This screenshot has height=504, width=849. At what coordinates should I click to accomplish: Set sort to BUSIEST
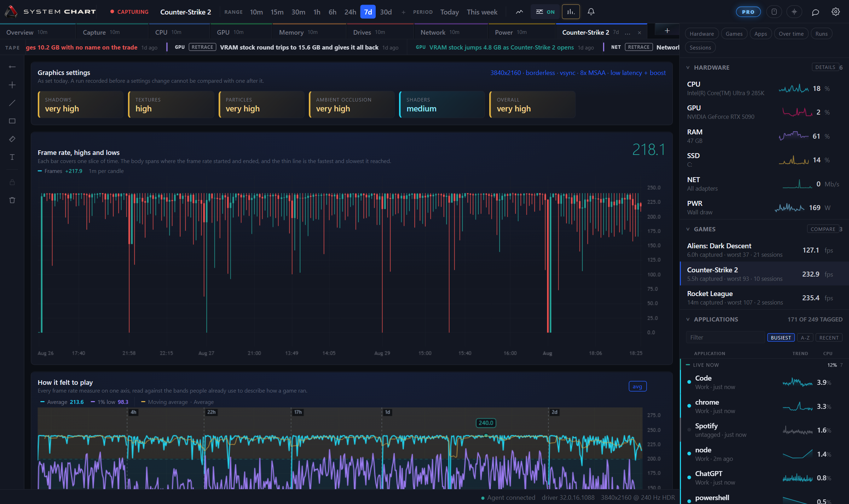(x=781, y=337)
